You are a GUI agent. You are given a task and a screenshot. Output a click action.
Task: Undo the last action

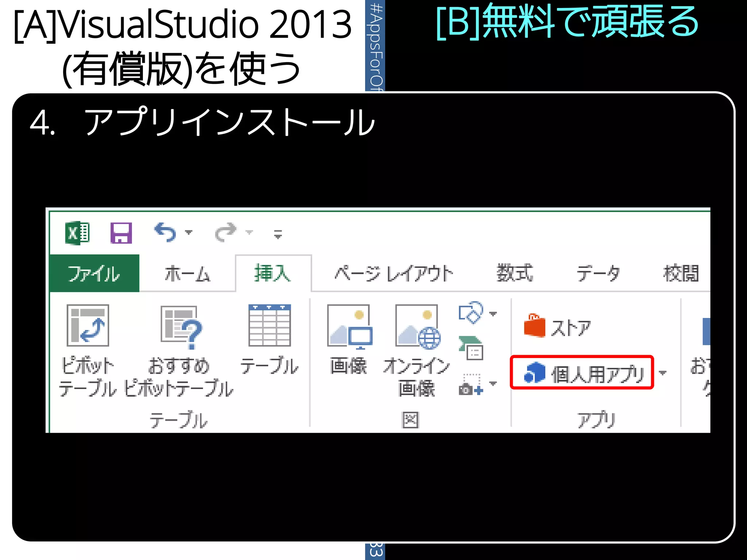tap(165, 232)
